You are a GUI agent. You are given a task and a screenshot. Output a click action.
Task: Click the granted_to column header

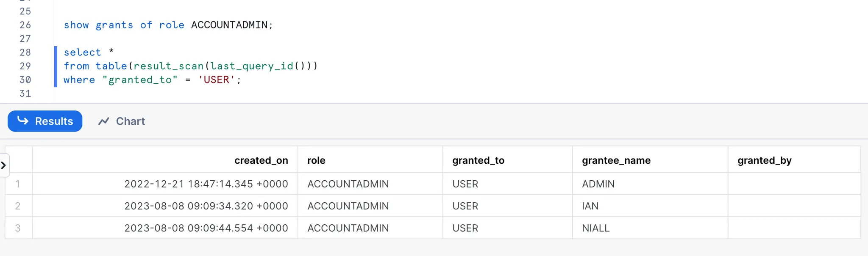coord(507,160)
